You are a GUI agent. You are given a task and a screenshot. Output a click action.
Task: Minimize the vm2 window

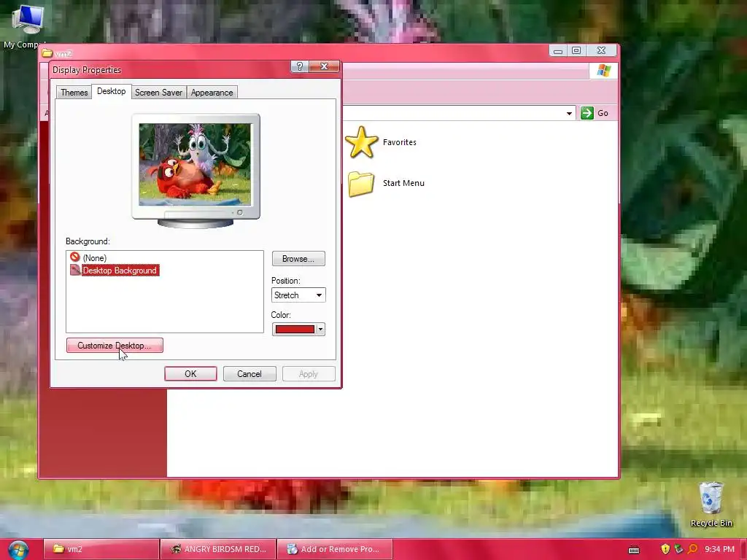coord(558,50)
